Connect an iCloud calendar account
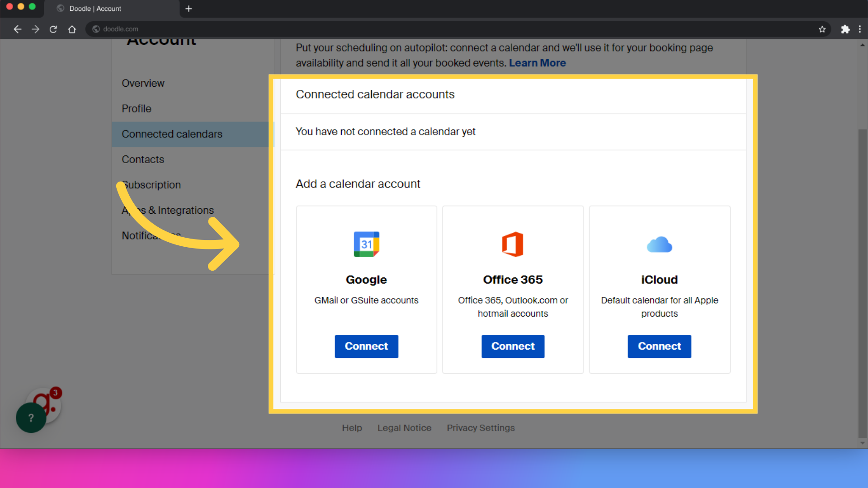 click(659, 347)
